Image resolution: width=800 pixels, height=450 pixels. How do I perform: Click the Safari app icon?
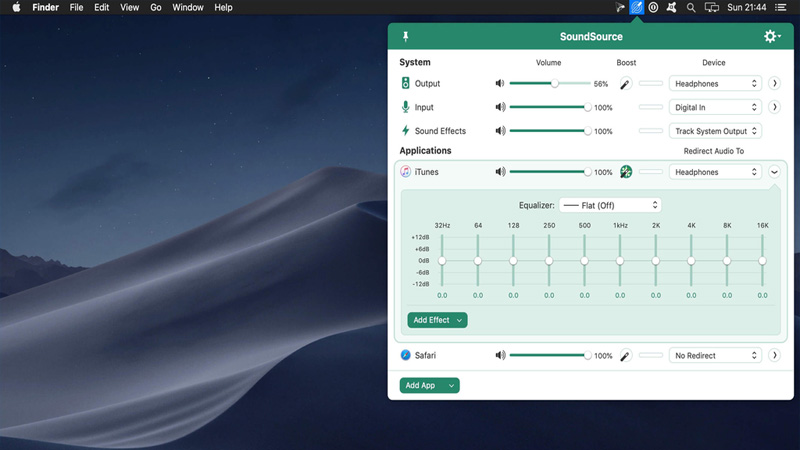click(405, 355)
